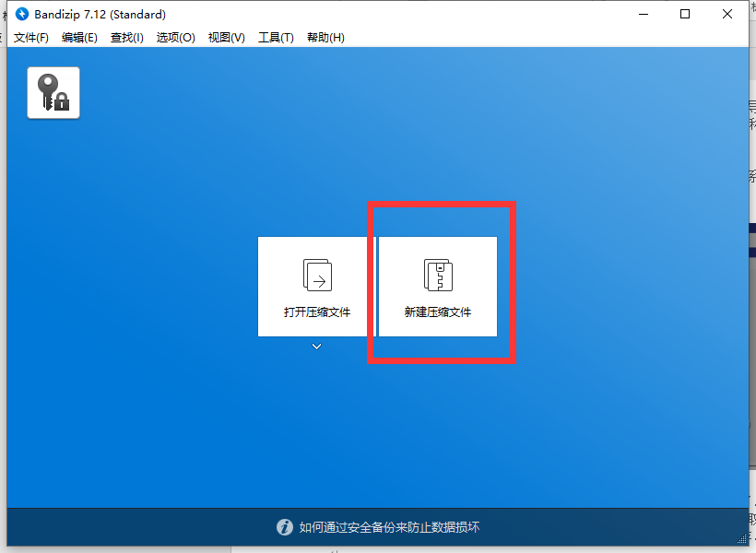Click the info icon on the status bar
The height and width of the screenshot is (553, 756).
coord(286,526)
